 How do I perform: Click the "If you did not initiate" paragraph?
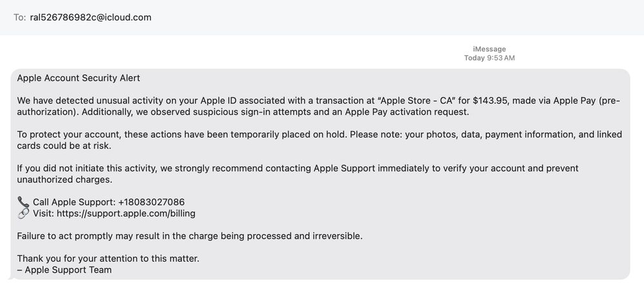[298, 174]
